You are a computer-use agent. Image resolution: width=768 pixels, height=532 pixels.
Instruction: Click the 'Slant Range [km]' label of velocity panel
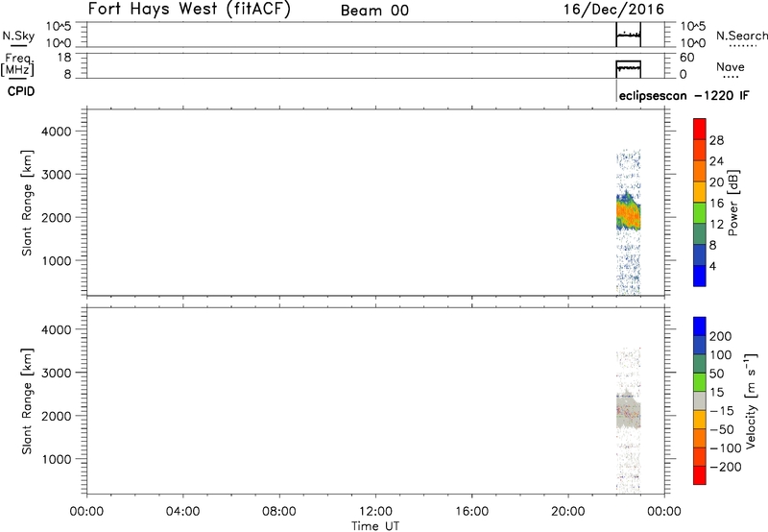click(x=27, y=401)
